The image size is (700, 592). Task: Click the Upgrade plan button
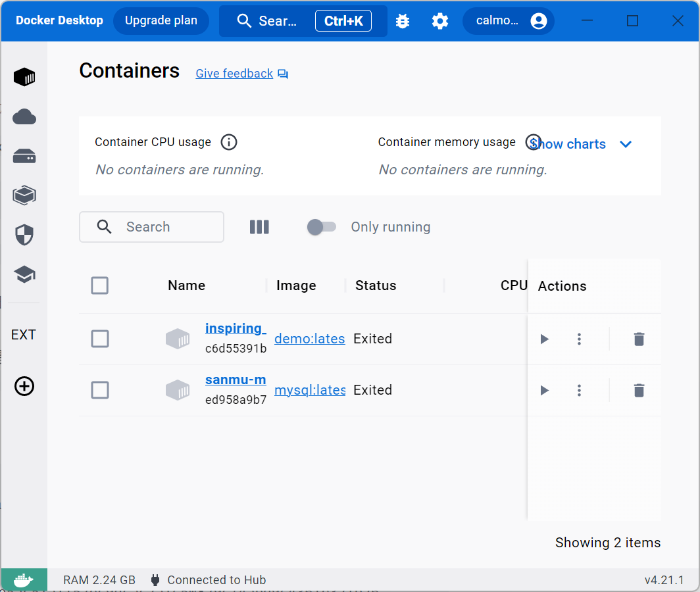pyautogui.click(x=161, y=21)
